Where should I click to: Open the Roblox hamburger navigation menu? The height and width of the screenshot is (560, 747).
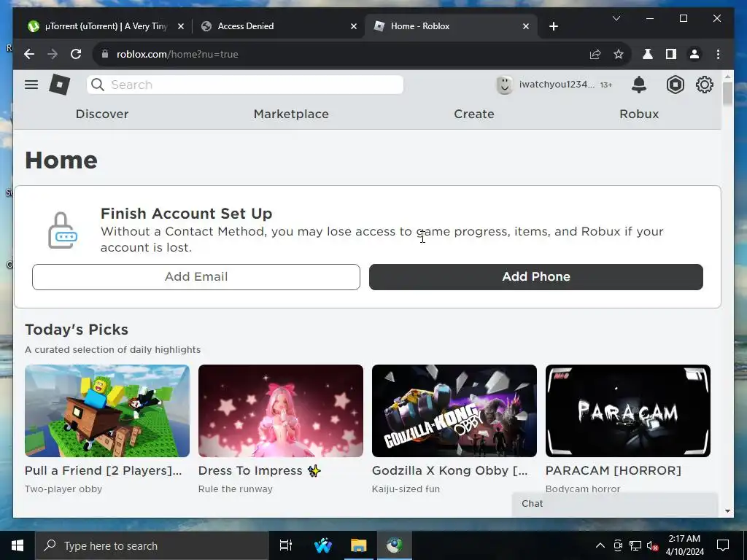pos(31,85)
